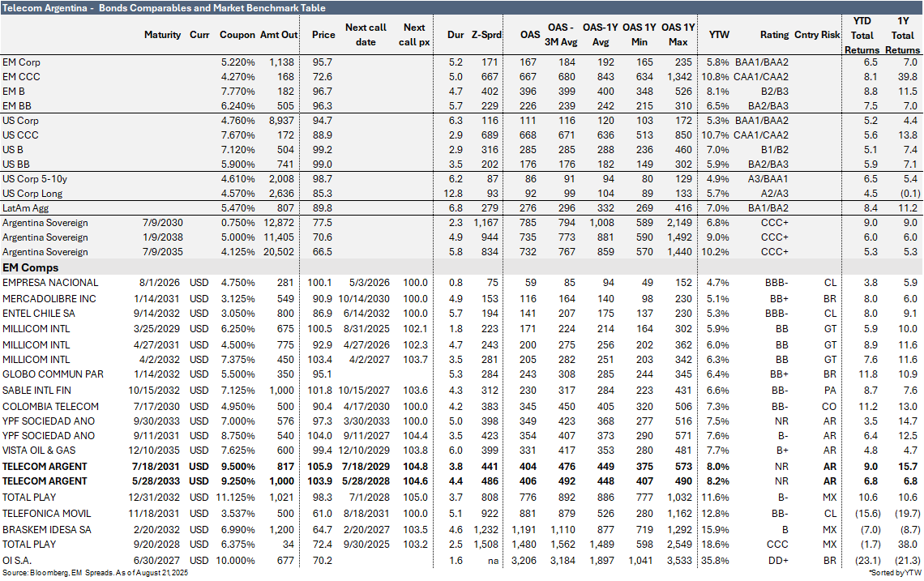This screenshot has width=924, height=581.
Task: Click the US Corp amount outstanding '8,937'
Action: click(x=281, y=121)
